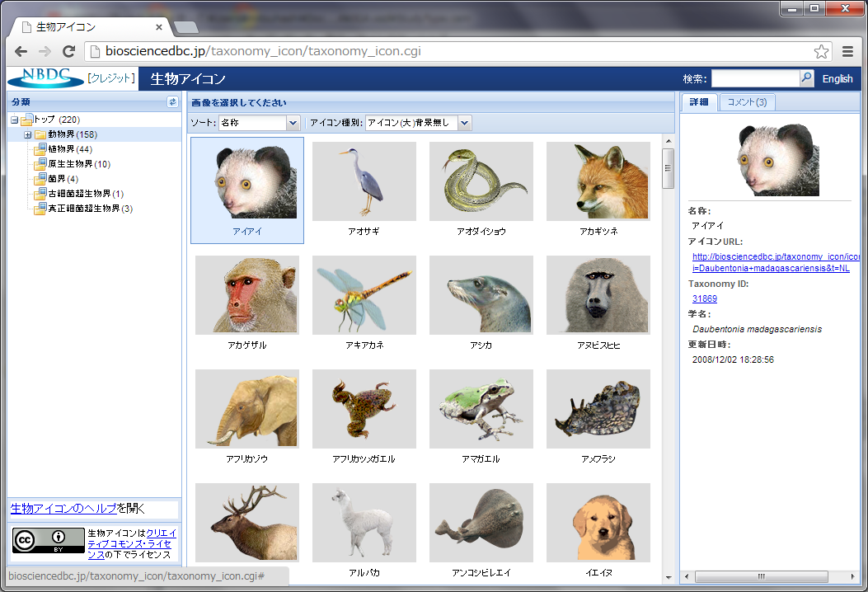Screen dimensions: 868x592
Task: Click the horizontal scrollbar in details panel
Action: [767, 576]
